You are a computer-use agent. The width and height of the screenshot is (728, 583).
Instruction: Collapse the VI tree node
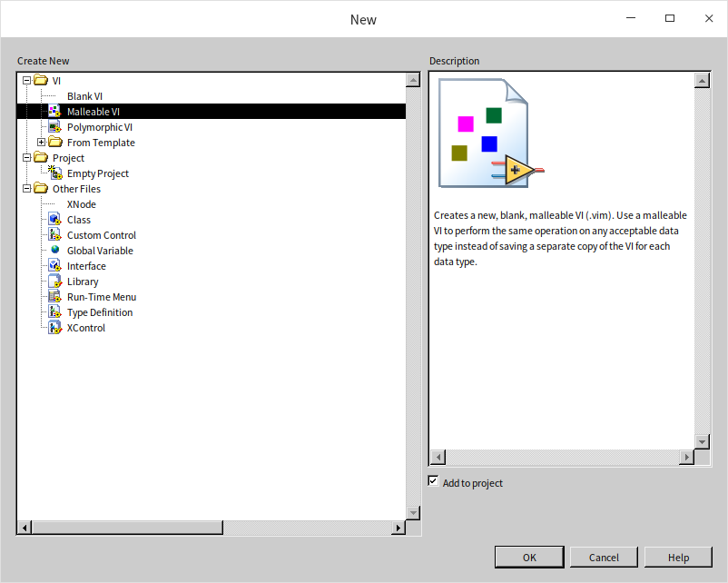pyautogui.click(x=27, y=81)
